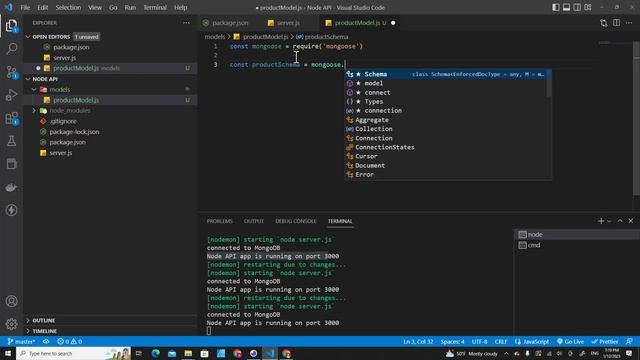Change encoding via UTF-8 status item

(x=480, y=341)
